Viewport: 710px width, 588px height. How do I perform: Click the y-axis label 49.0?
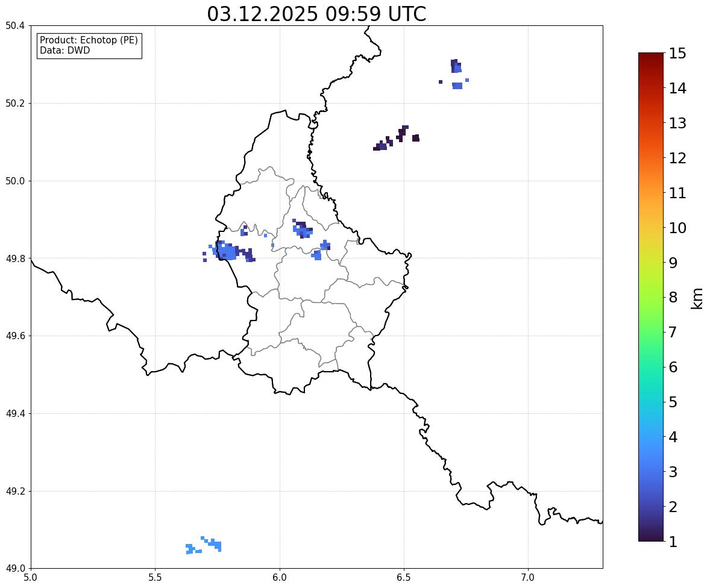pyautogui.click(x=15, y=569)
